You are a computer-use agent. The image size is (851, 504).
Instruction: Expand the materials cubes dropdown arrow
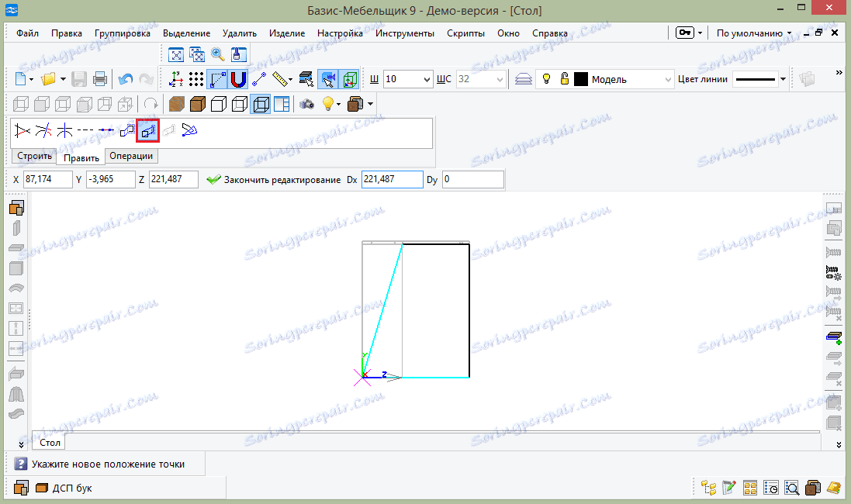coord(370,104)
